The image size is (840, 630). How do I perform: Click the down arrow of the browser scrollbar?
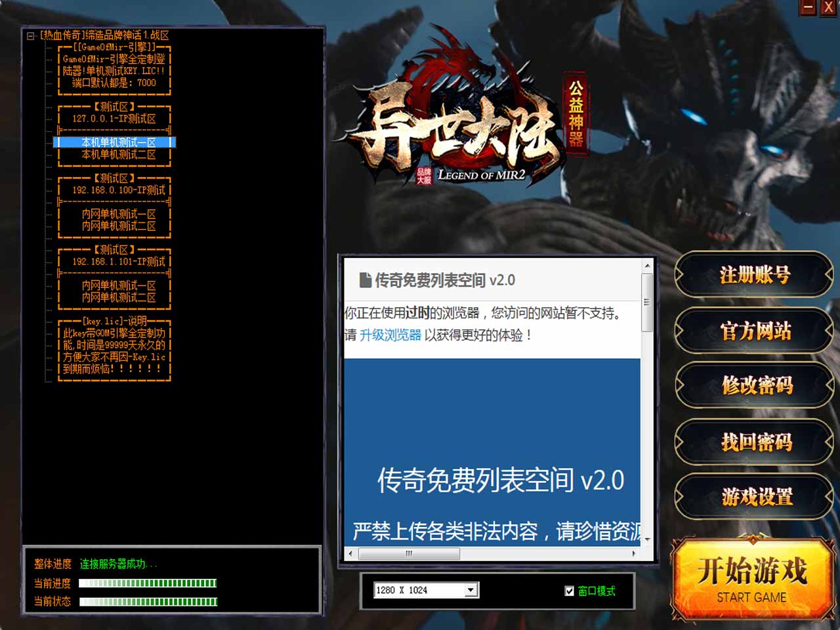647,539
